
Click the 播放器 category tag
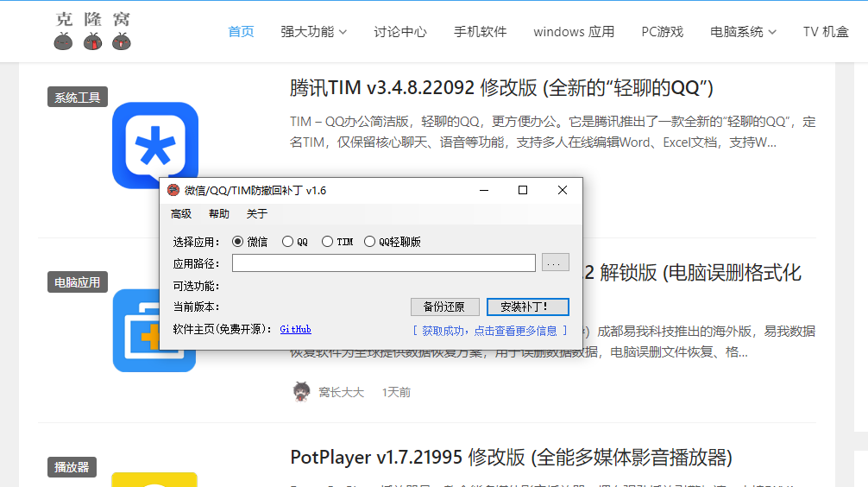pyautogui.click(x=72, y=467)
